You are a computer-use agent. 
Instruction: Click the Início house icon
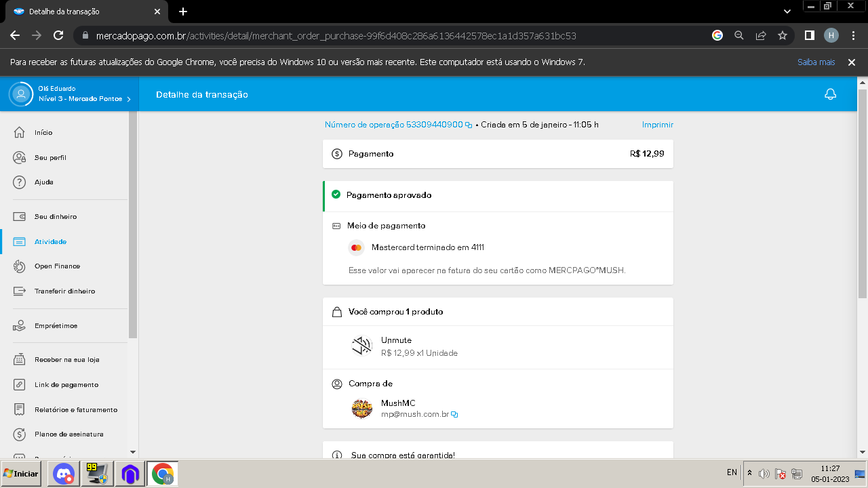(x=20, y=132)
